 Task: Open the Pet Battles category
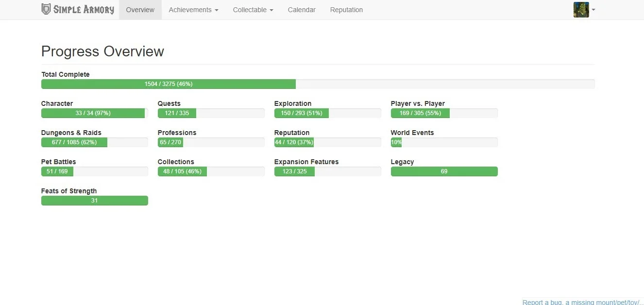(x=59, y=162)
